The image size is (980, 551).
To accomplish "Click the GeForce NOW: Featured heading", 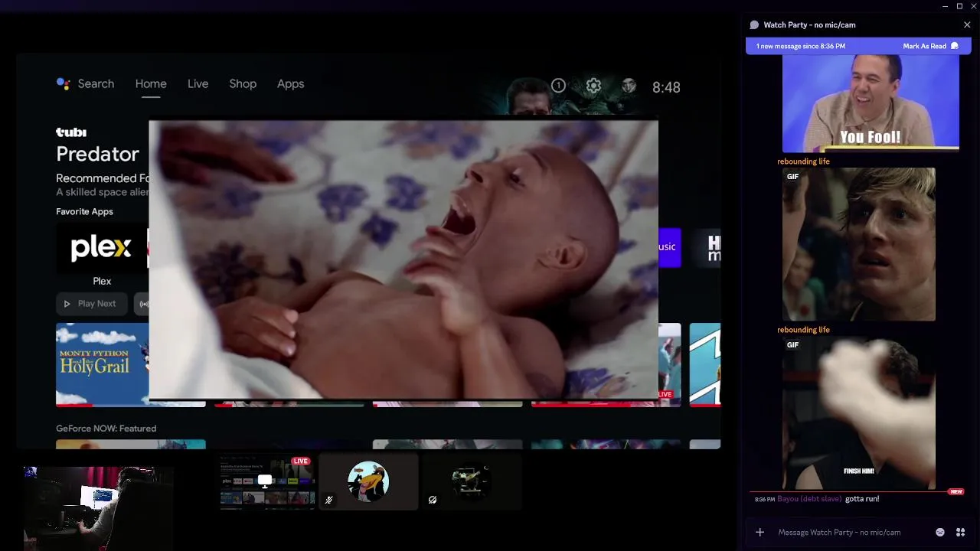I will [106, 429].
